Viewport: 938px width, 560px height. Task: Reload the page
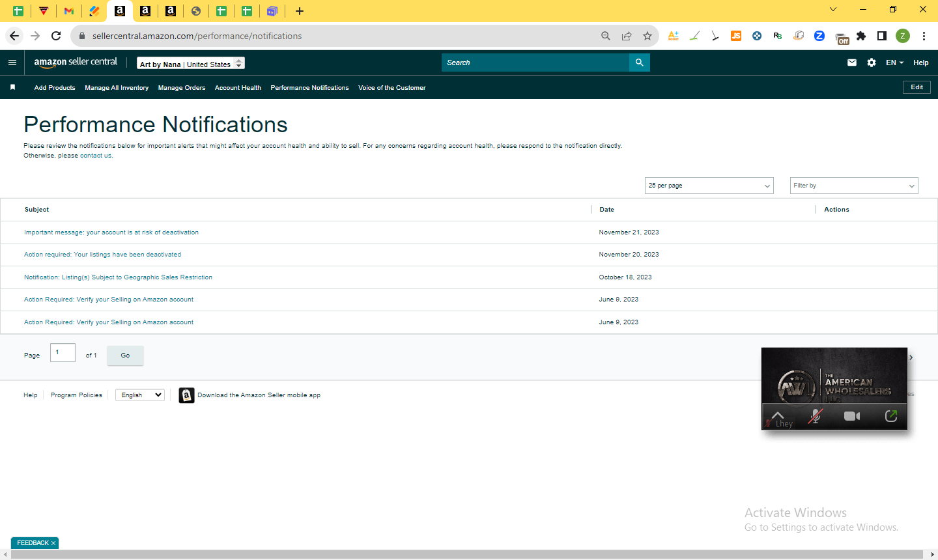click(x=56, y=36)
